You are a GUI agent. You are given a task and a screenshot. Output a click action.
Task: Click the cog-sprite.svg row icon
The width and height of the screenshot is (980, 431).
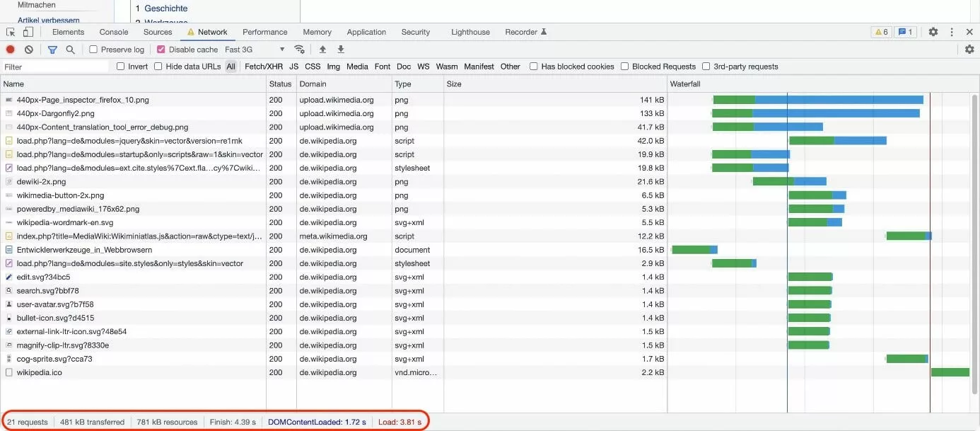(9, 359)
